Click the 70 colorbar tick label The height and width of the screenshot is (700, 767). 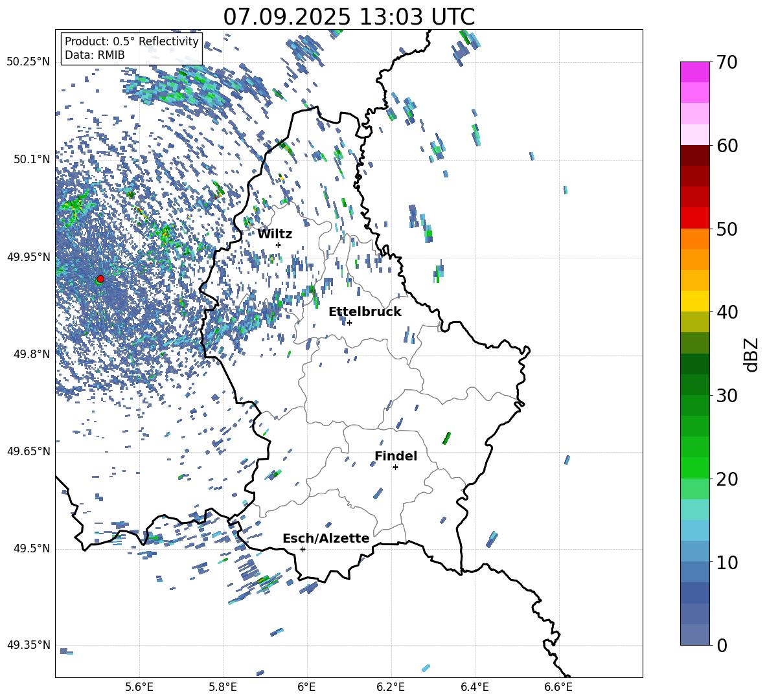click(x=727, y=62)
